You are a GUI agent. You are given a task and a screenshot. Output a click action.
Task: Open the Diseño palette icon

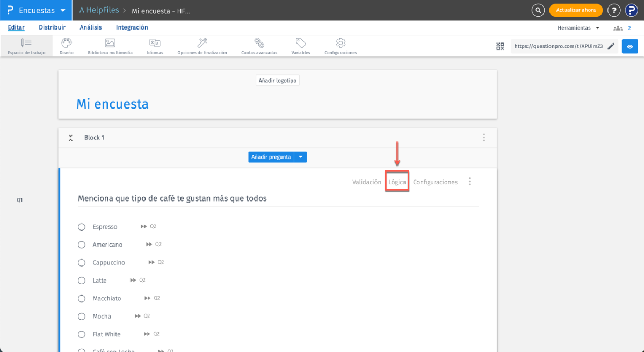pos(66,42)
